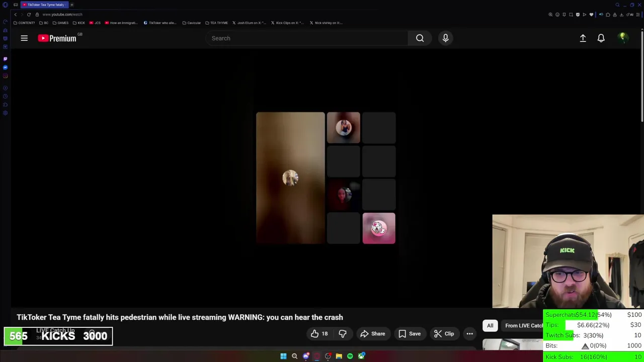Image resolution: width=644 pixels, height=362 pixels.
Task: Open Josh Ellum on X bookmark
Action: 249,23
